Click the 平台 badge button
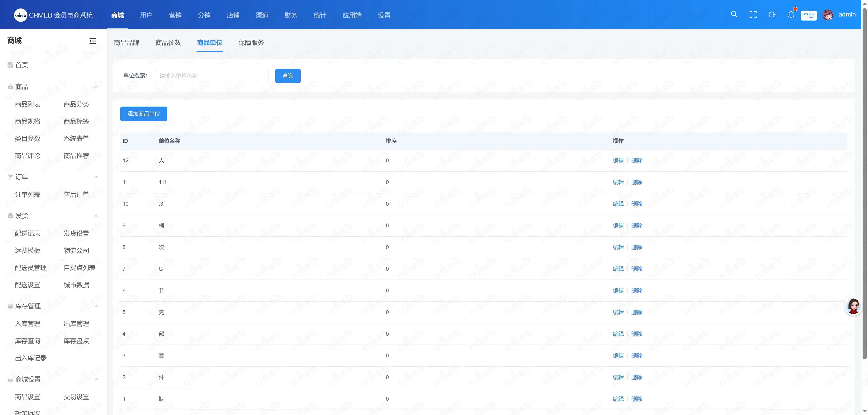 point(808,16)
